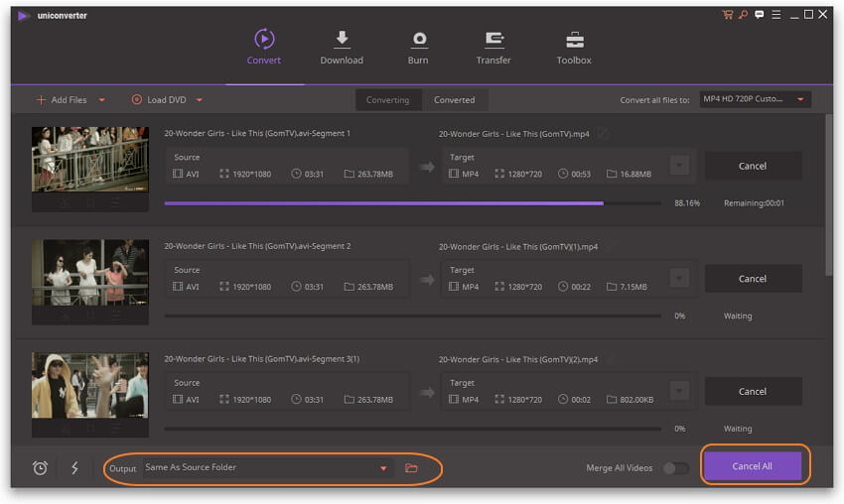Click the key registration icon
Screen dimensions: 844x504
point(743,15)
